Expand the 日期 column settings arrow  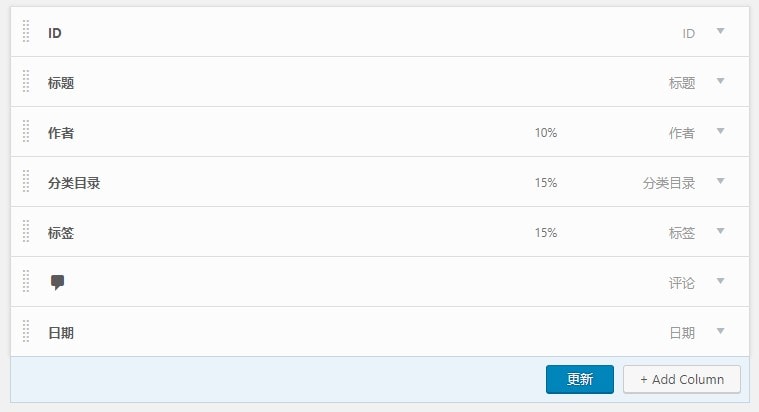click(x=720, y=332)
